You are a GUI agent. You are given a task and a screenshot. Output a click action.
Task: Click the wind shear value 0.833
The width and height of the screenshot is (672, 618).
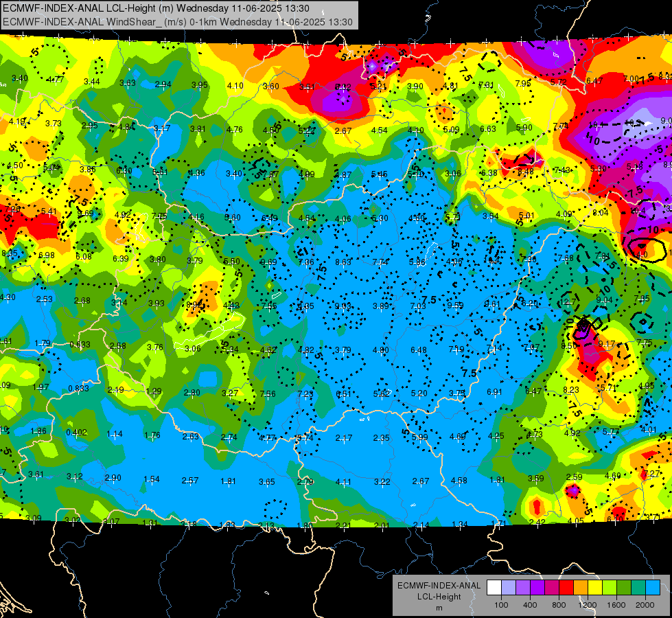[x=78, y=388]
